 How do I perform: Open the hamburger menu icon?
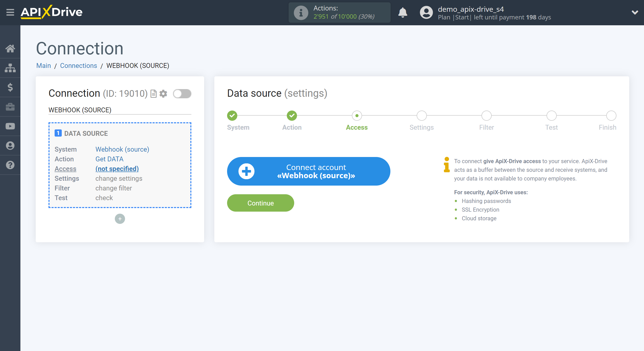[10, 12]
